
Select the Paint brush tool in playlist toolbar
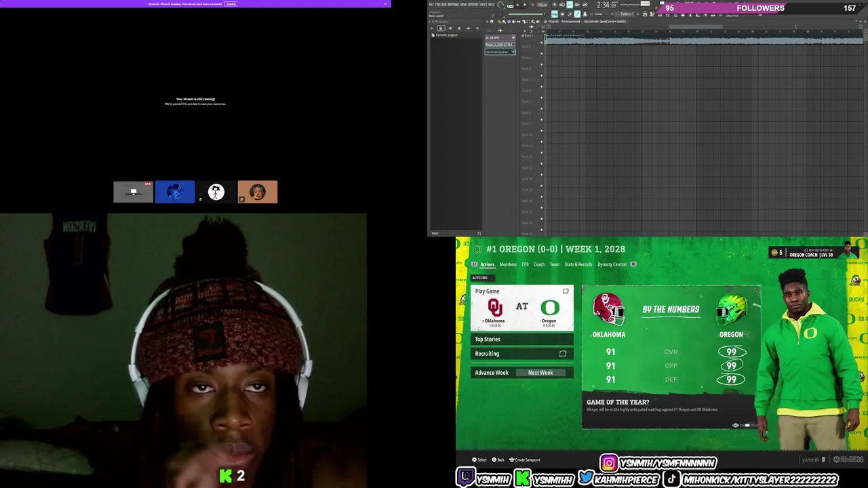(x=504, y=22)
